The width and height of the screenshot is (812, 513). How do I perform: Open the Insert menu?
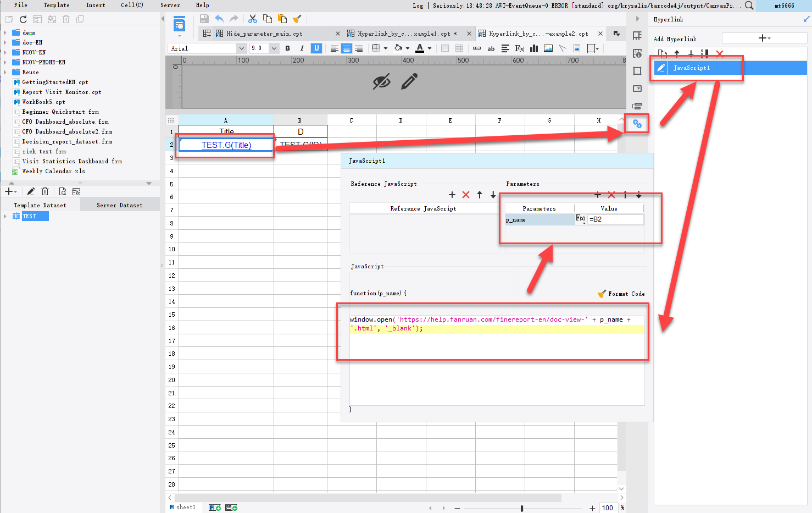[x=96, y=5]
